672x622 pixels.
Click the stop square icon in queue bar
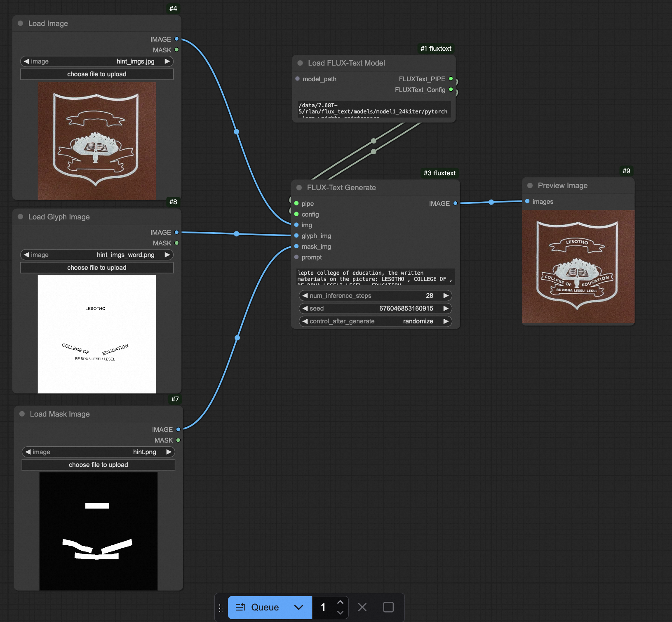[x=388, y=607]
